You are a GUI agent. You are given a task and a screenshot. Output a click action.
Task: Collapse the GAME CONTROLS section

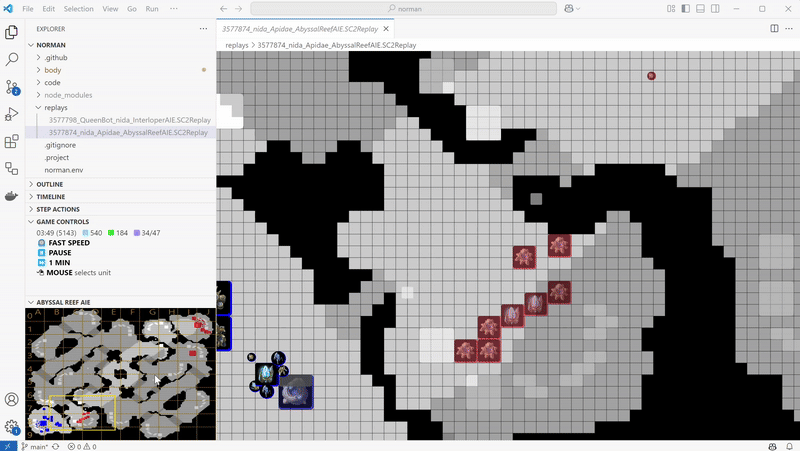click(121, 221)
